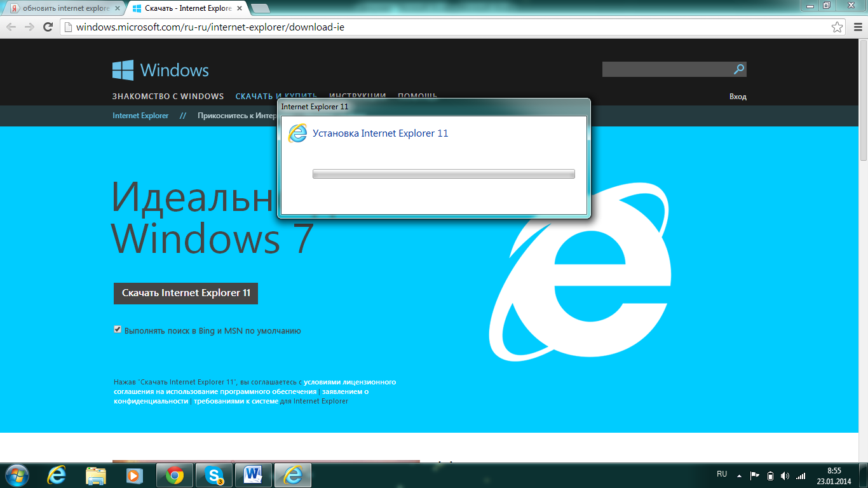Open the Chrome menu icon

coord(857,27)
